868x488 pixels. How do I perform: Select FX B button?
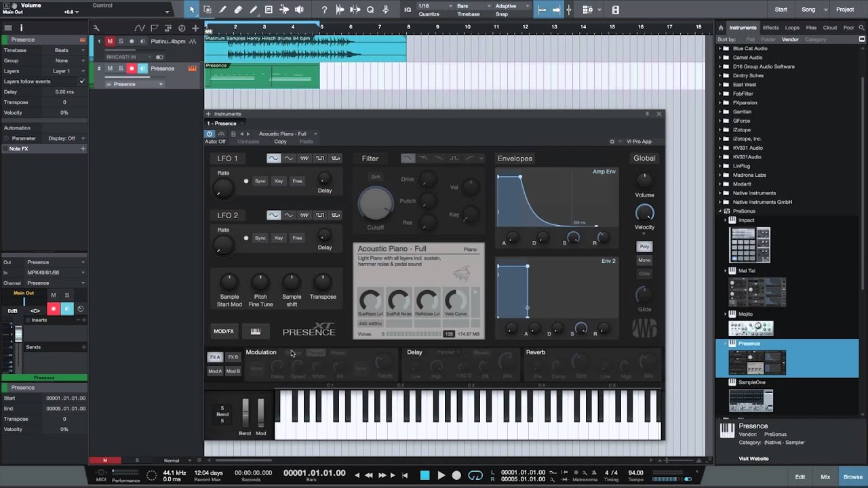click(x=233, y=357)
